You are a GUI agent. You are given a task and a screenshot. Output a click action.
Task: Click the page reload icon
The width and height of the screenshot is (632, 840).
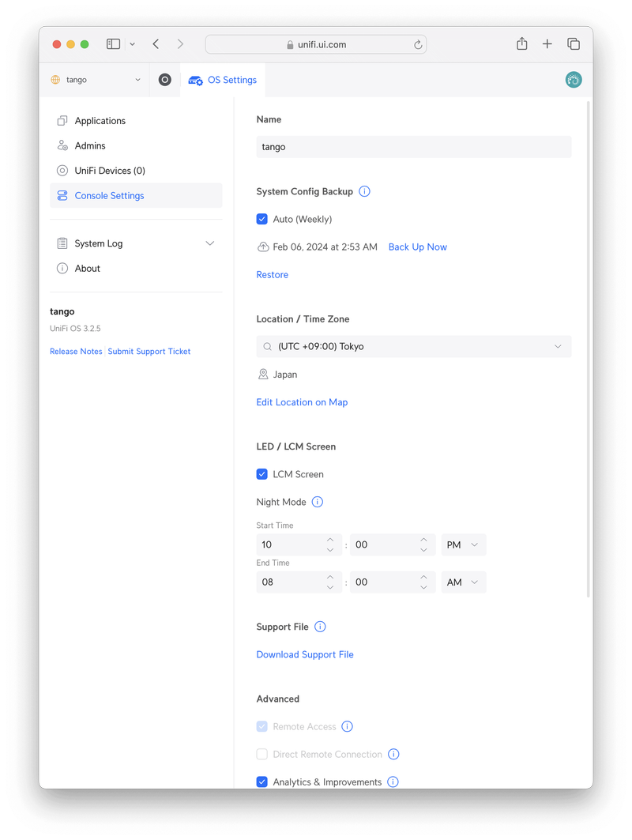point(418,45)
